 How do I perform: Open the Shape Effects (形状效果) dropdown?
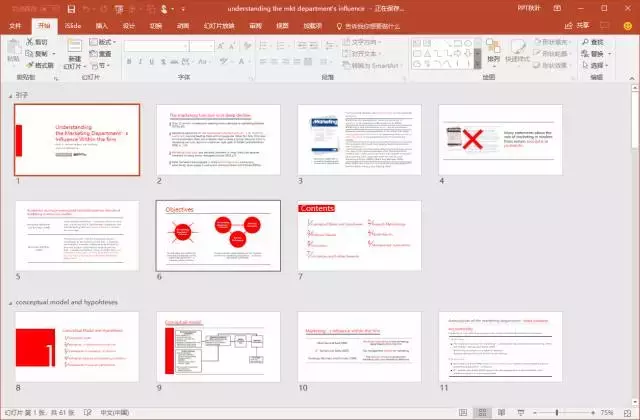click(x=551, y=65)
